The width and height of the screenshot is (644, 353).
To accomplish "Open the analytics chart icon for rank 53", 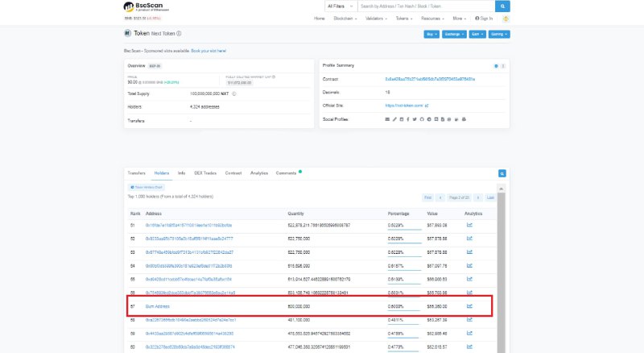I will 469,252.
